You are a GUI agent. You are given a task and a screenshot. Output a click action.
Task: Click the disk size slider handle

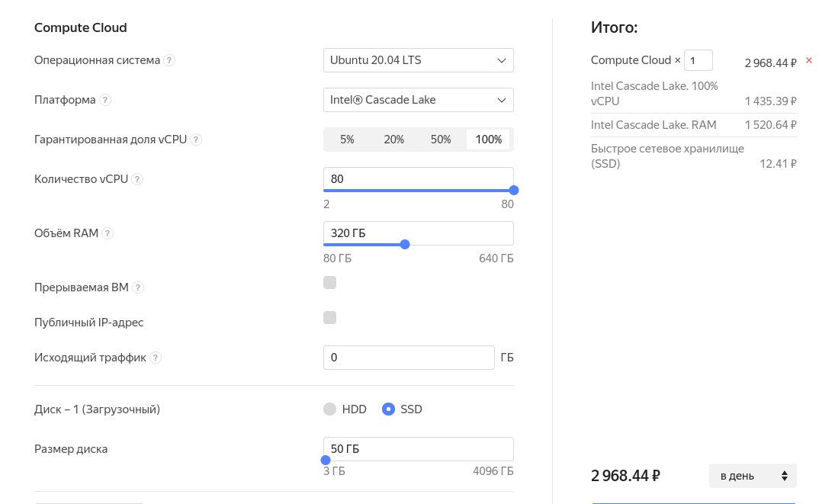pyautogui.click(x=326, y=460)
